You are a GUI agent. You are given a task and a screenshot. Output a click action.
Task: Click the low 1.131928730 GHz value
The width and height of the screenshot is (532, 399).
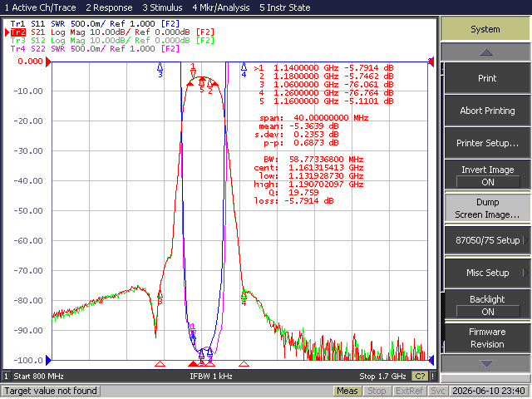[x=311, y=176]
